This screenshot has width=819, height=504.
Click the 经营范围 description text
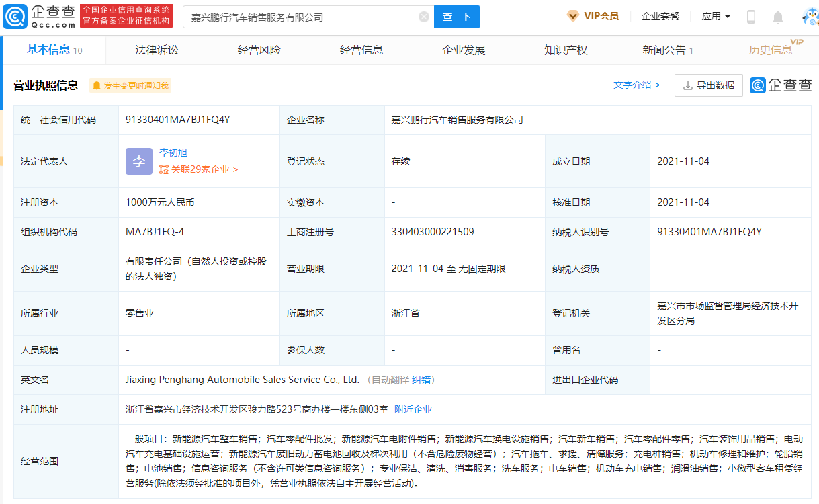[x=464, y=461]
